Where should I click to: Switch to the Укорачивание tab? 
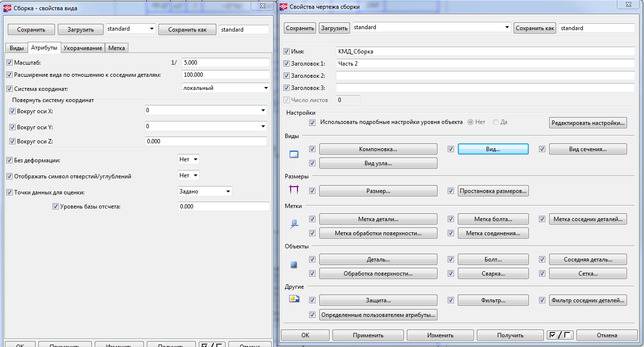(83, 48)
